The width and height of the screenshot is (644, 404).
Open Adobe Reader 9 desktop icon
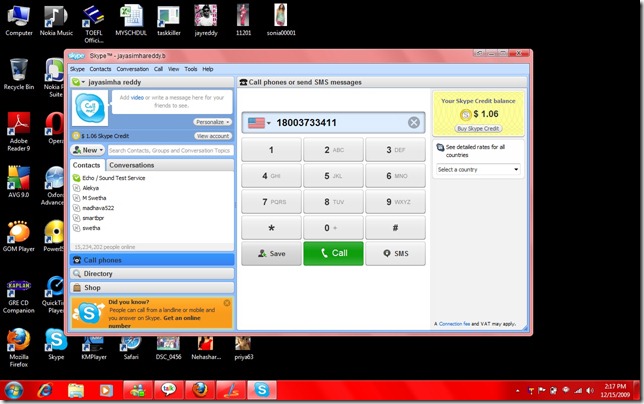pyautogui.click(x=19, y=132)
